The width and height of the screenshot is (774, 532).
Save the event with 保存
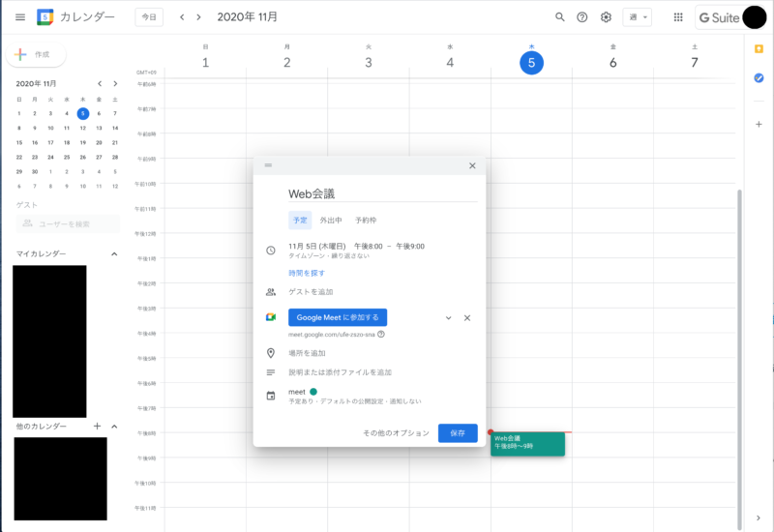[x=458, y=432]
